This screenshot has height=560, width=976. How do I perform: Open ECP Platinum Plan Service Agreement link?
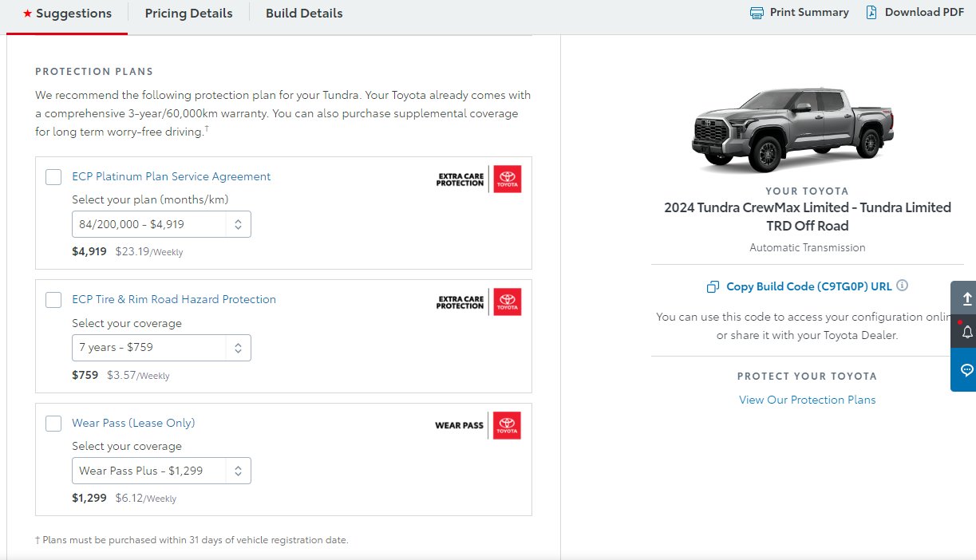pos(172,176)
